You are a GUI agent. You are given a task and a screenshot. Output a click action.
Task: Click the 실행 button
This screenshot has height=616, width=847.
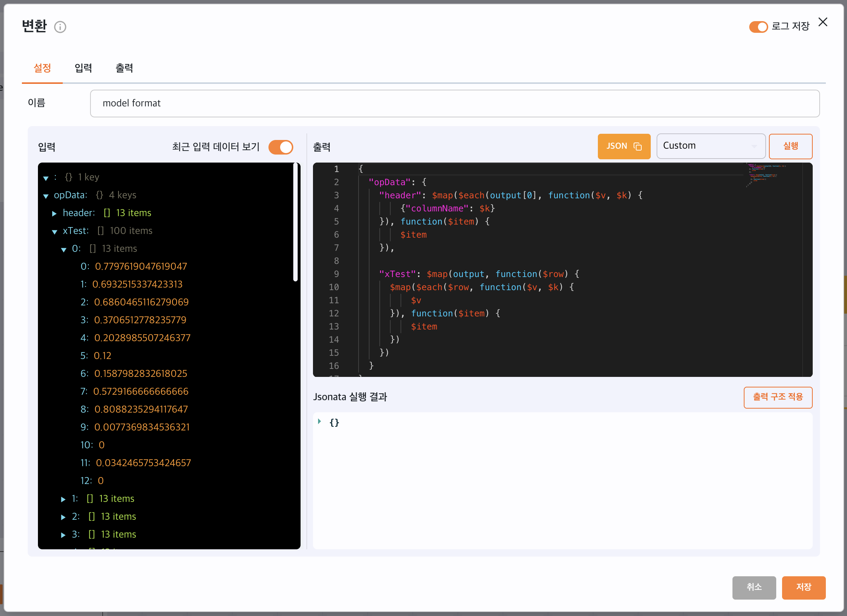coord(790,146)
